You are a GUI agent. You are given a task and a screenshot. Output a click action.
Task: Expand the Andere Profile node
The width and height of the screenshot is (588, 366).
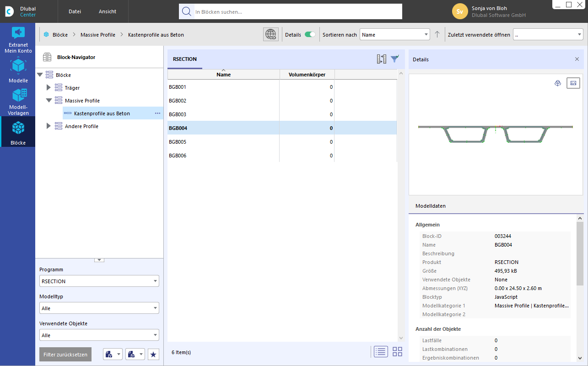pyautogui.click(x=49, y=126)
